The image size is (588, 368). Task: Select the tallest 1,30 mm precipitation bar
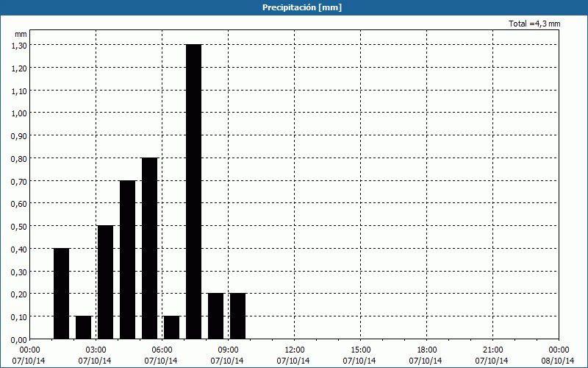tap(193, 191)
